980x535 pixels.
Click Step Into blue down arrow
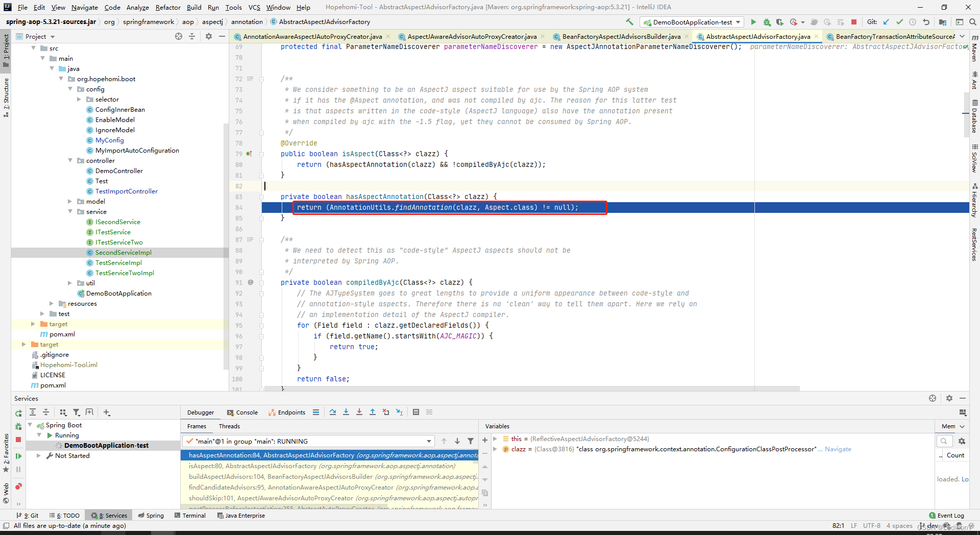click(x=346, y=412)
